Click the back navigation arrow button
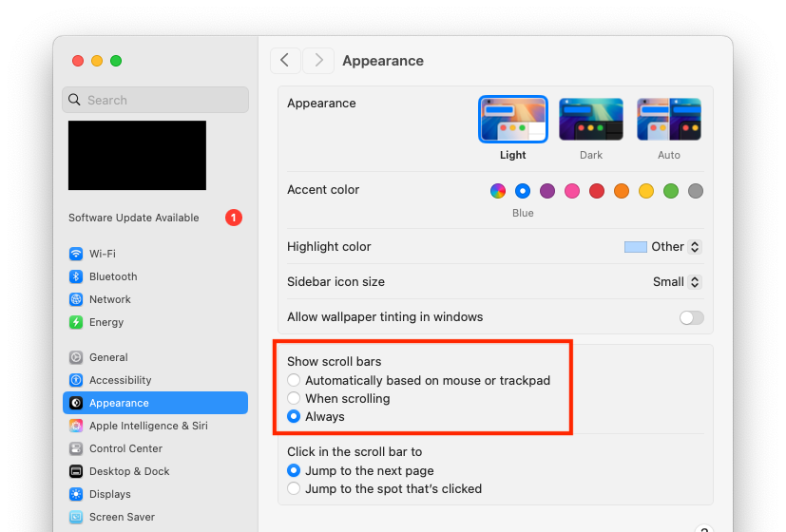786x532 pixels. 285,61
